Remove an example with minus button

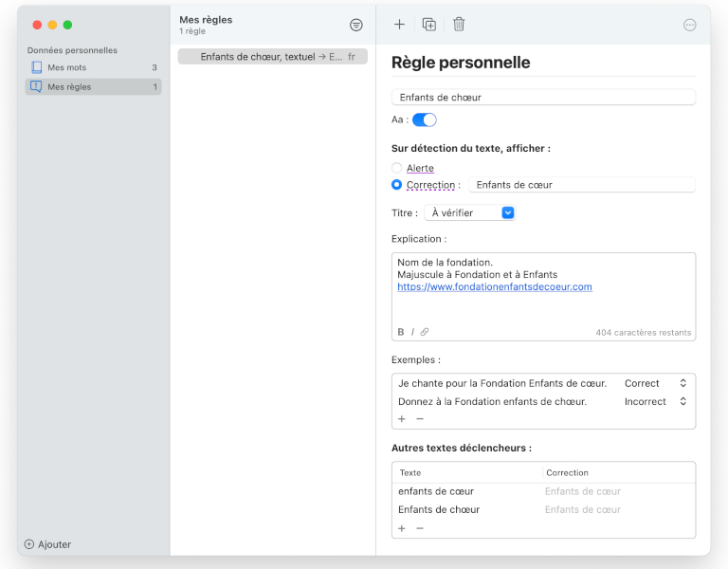pos(420,419)
